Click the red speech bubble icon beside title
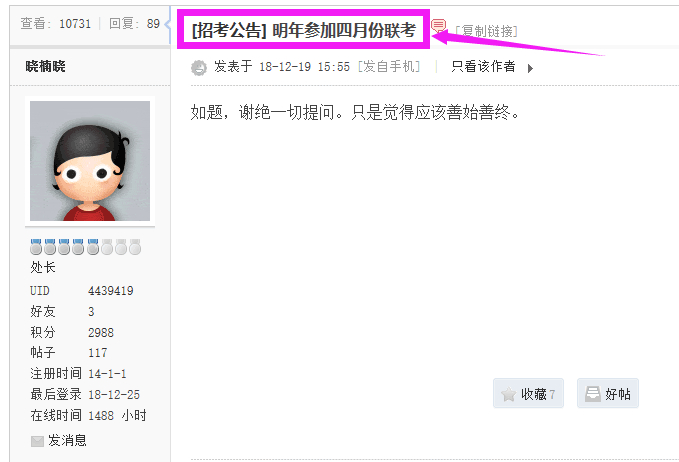Viewport: 679px width, 462px height. click(438, 26)
